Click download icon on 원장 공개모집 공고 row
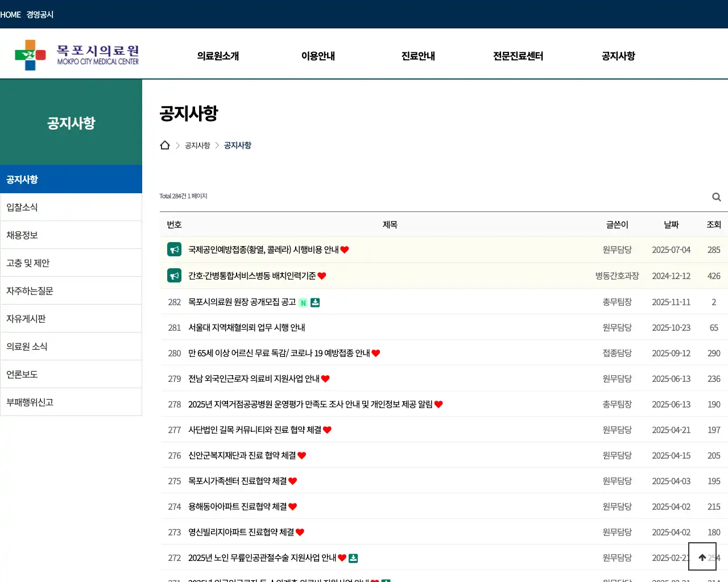The image size is (728, 582). point(315,302)
